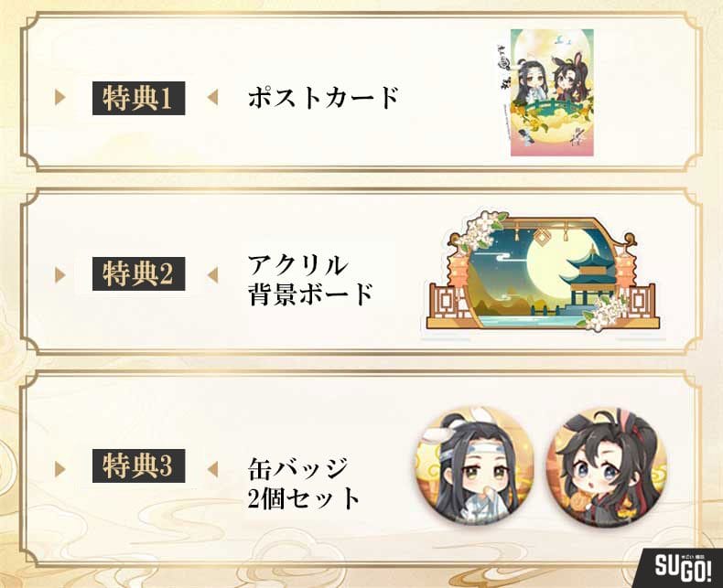Click the アクリル背景ボード text

(x=310, y=279)
